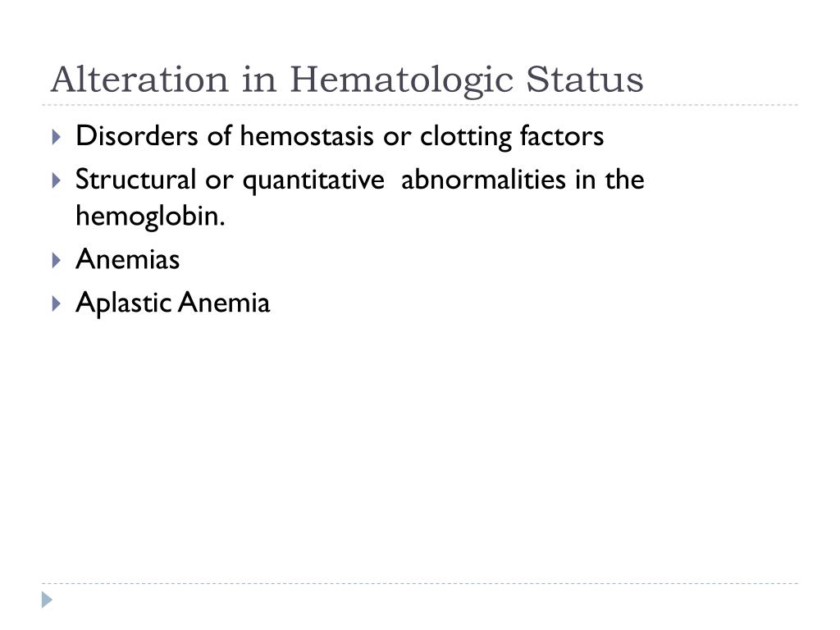Select the Aplastic Anemia bullet text
Screen dimensions: 840x630
pyautogui.click(x=173, y=304)
